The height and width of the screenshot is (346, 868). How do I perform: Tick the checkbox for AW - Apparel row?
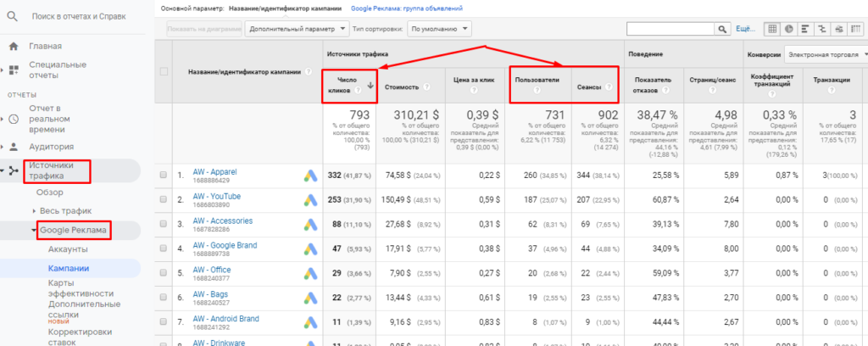(164, 176)
